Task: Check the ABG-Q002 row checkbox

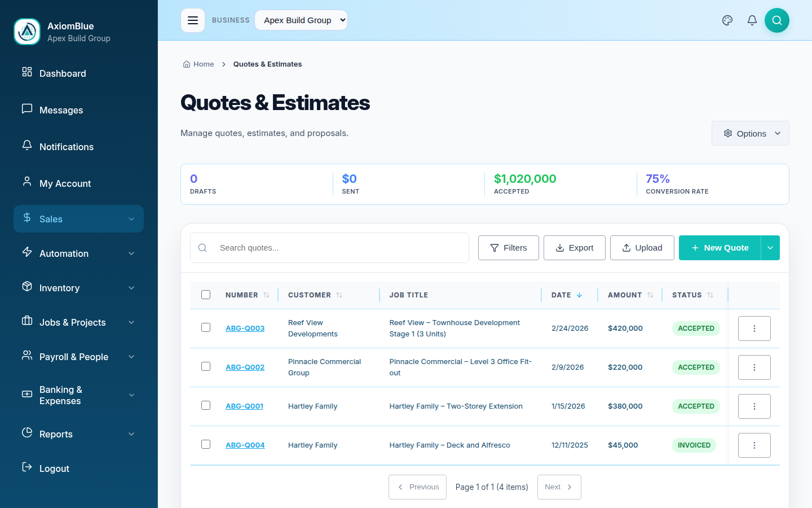Action: tap(206, 366)
